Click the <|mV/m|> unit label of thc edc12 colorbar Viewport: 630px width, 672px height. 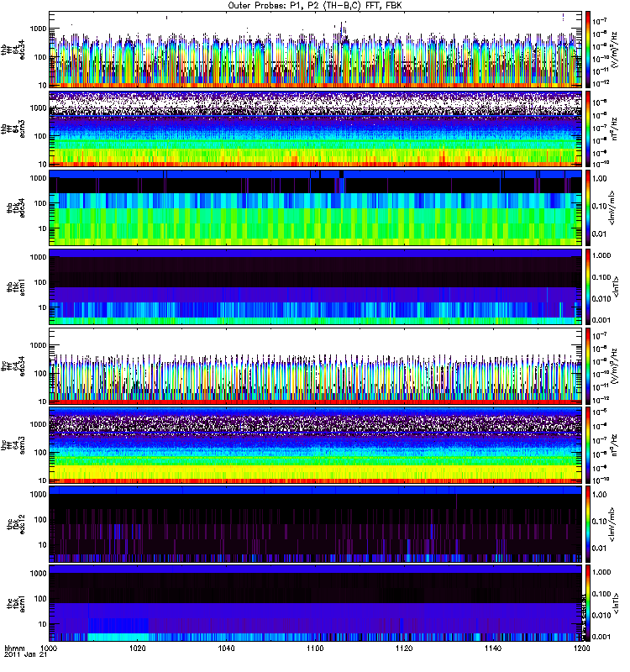[612, 523]
